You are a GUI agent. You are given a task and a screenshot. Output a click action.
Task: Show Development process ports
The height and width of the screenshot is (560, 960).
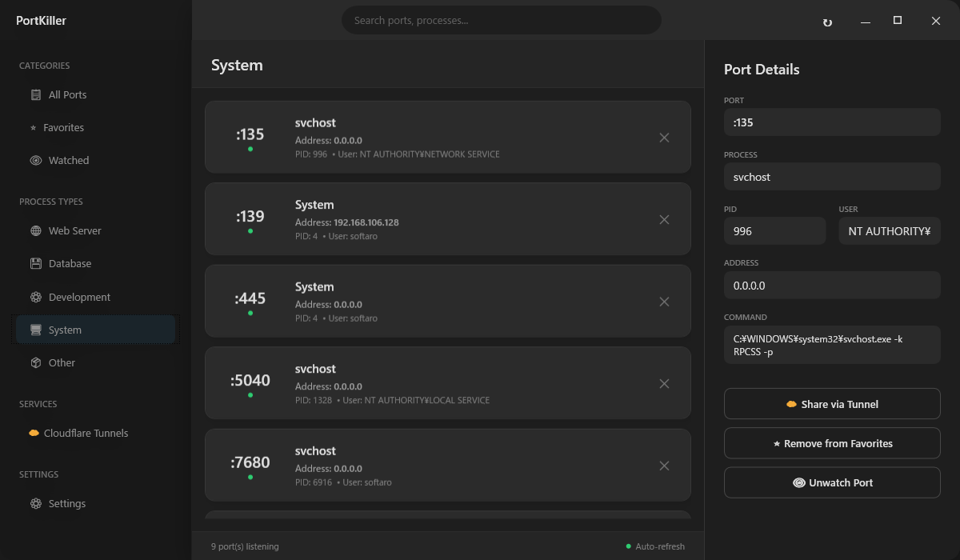79,297
